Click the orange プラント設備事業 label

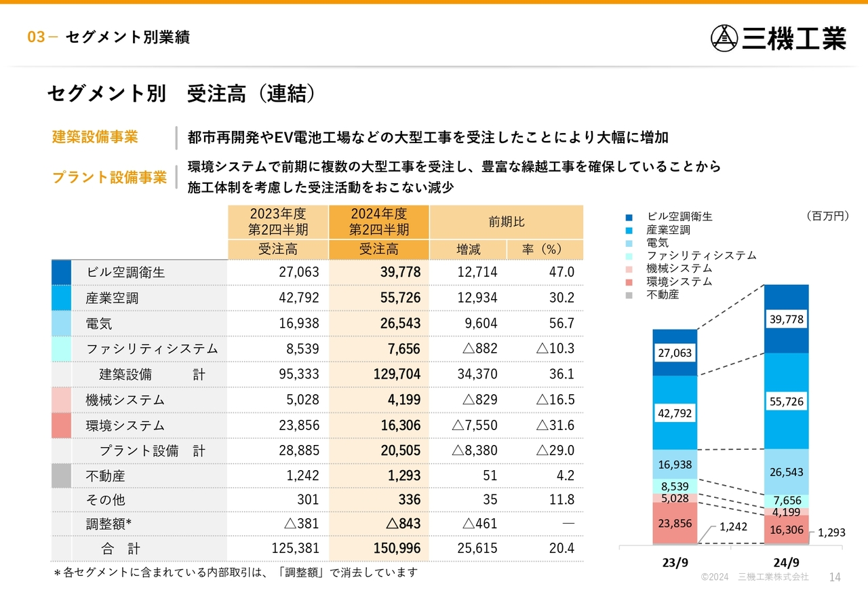[109, 178]
